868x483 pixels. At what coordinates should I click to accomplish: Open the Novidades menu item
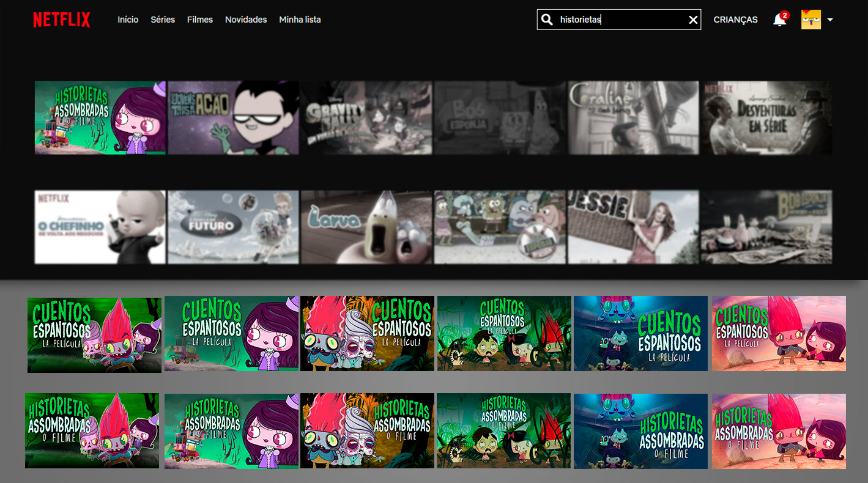tap(246, 20)
